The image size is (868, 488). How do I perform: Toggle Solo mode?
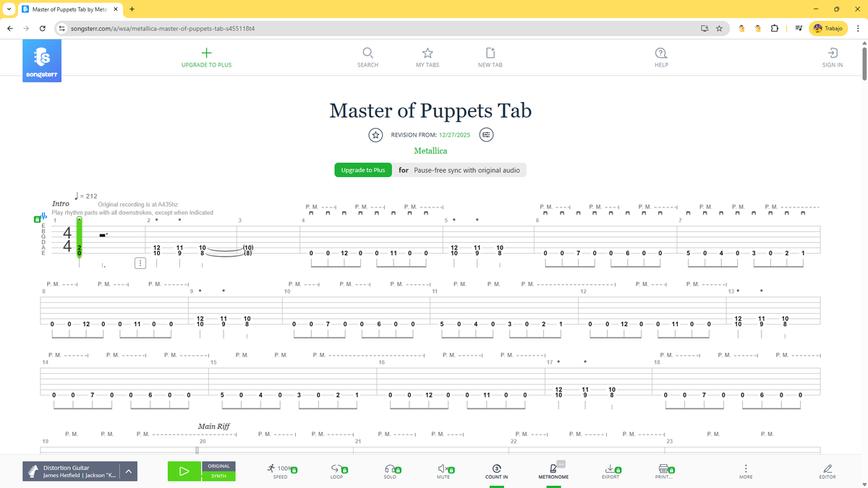pos(390,472)
